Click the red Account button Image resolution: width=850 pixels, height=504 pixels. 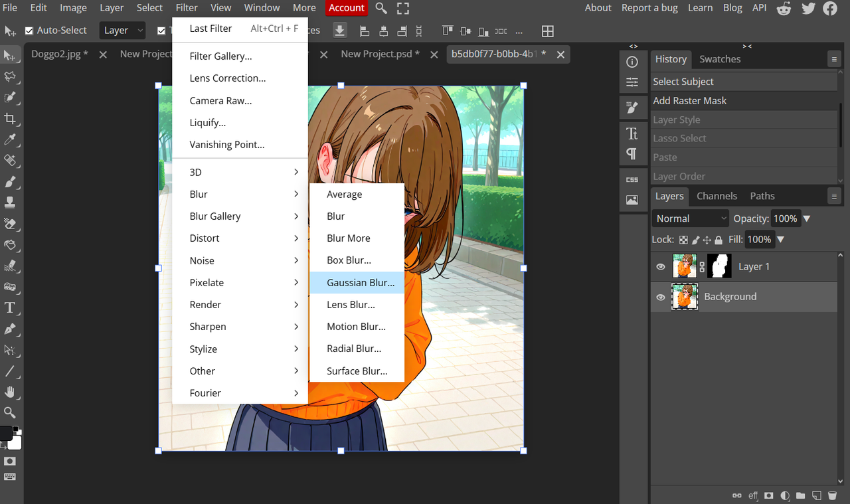347,8
